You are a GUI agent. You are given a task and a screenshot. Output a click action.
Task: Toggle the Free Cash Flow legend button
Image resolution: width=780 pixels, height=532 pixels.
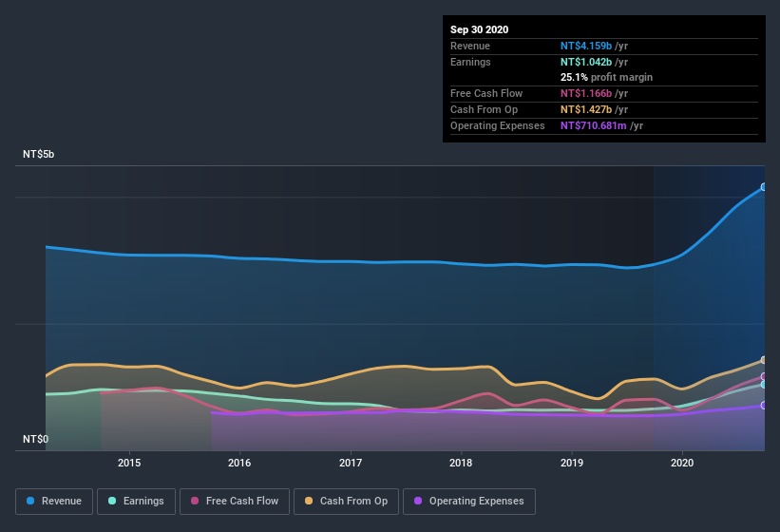[235, 502]
